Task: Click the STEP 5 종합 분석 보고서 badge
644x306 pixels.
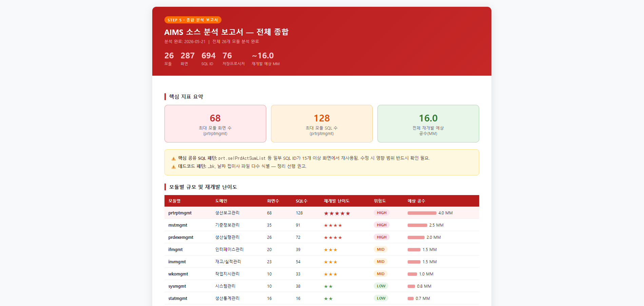Action: coord(193,20)
